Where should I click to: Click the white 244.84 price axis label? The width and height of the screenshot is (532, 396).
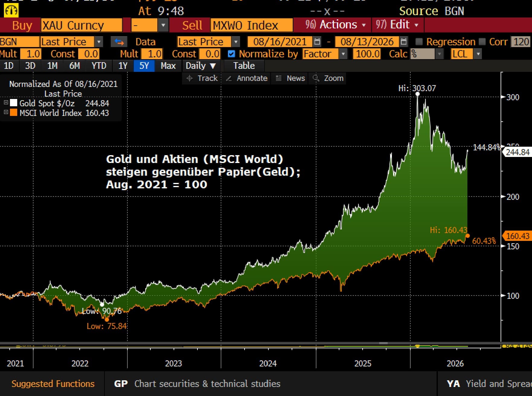pyautogui.click(x=517, y=152)
